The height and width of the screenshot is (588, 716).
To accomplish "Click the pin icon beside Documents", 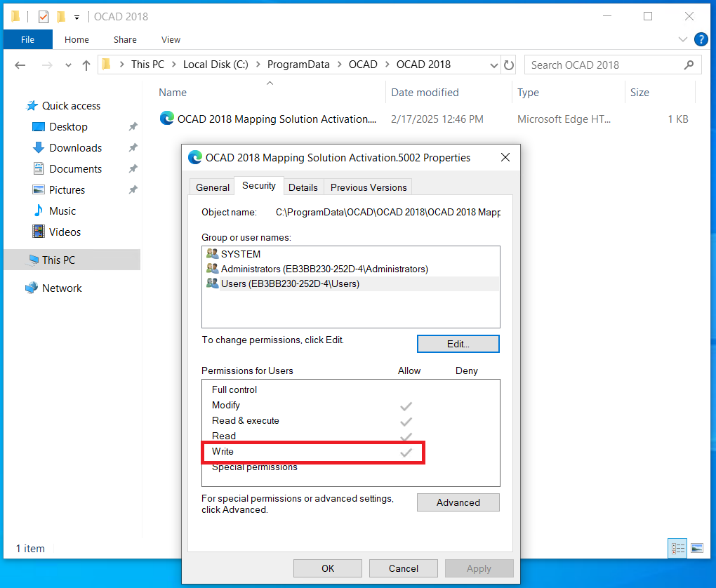I will click(133, 168).
